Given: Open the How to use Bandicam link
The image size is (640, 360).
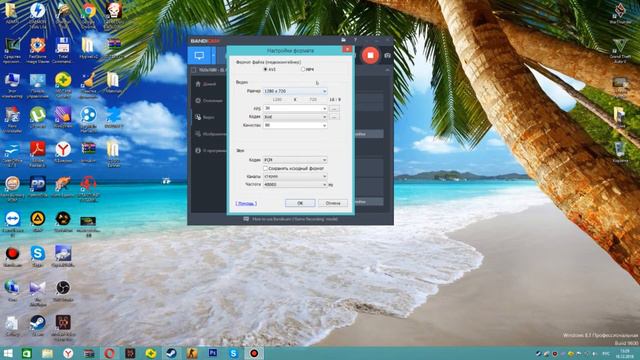Looking at the screenshot, I should [x=295, y=219].
